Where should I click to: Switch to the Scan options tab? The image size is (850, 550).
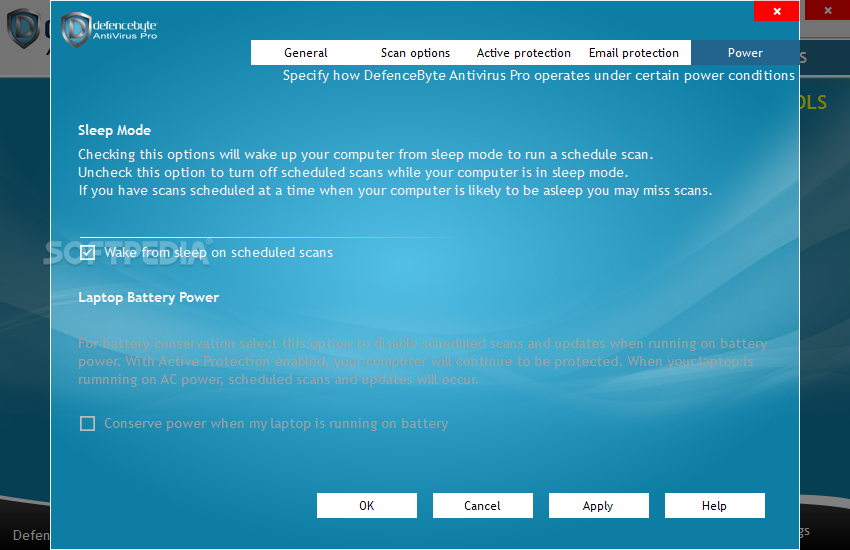point(415,53)
